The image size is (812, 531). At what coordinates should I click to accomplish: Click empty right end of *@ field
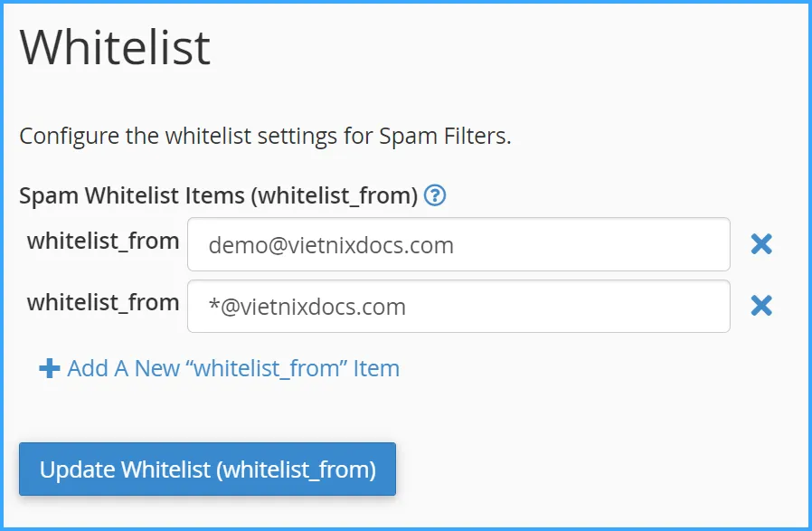tap(651, 307)
